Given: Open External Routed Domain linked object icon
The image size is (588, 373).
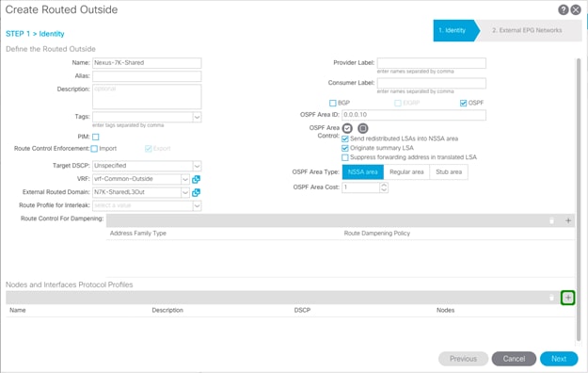Looking at the screenshot, I should [x=196, y=193].
